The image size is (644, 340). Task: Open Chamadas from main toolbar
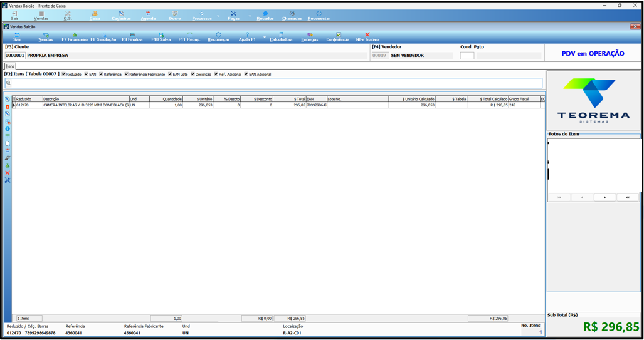click(x=292, y=16)
